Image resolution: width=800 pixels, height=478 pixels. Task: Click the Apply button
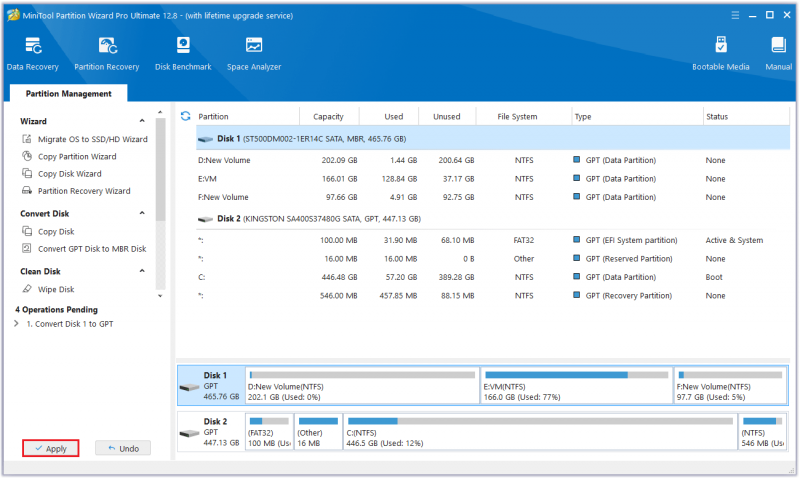(51, 448)
